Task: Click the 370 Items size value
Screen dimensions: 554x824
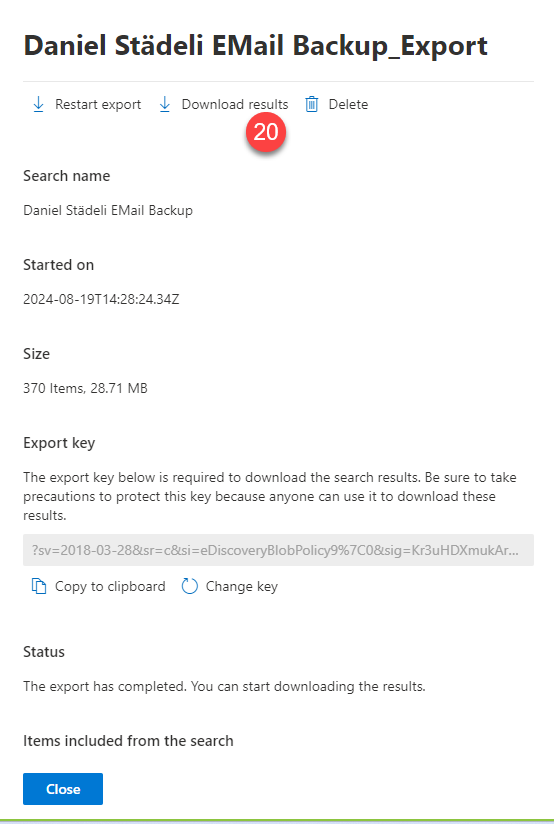Action: click(85, 388)
